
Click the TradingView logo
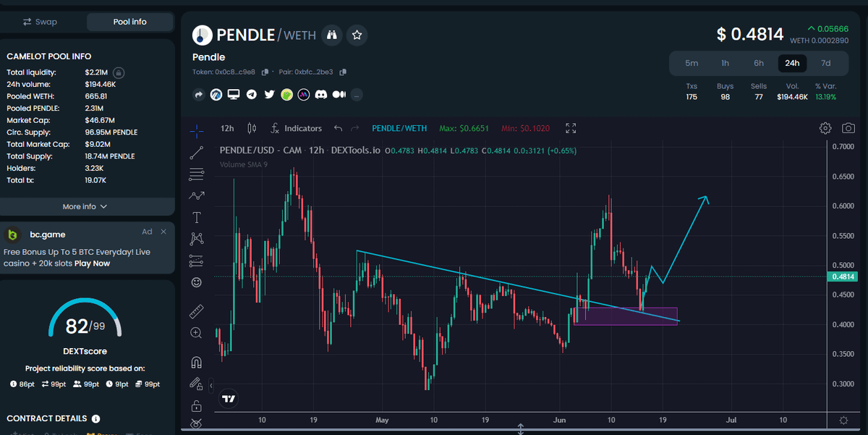(x=229, y=398)
